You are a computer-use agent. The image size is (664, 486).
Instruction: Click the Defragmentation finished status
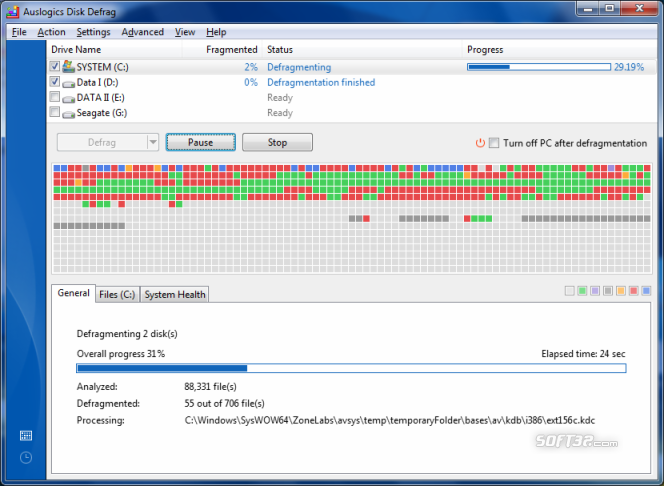(321, 82)
